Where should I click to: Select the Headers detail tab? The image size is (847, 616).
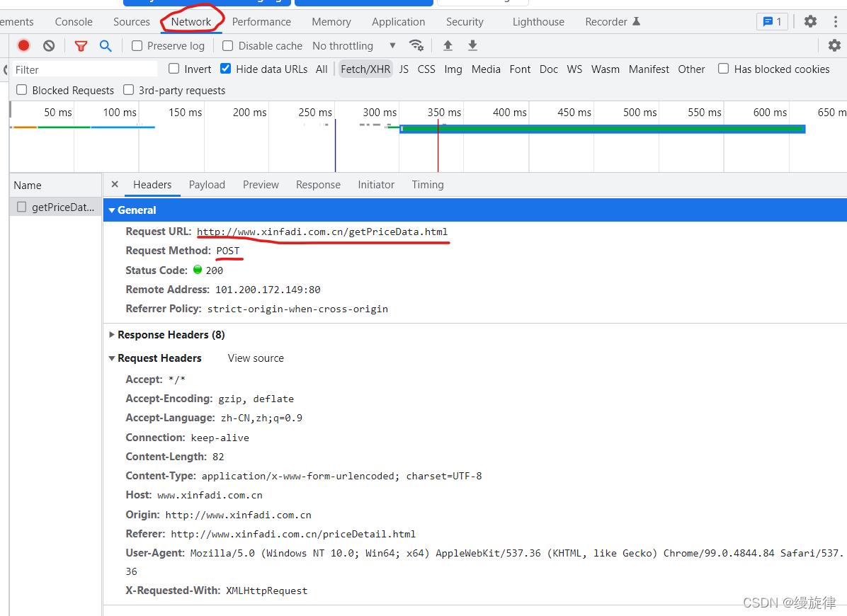pos(152,185)
